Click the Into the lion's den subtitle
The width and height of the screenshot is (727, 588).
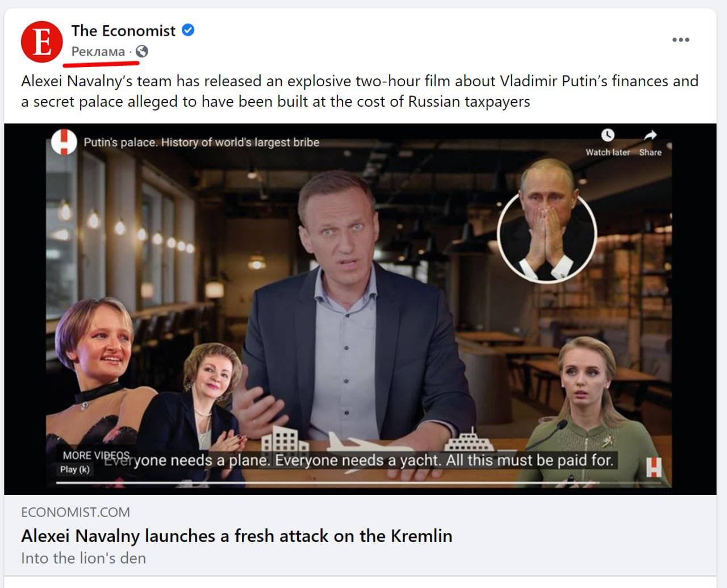point(83,558)
